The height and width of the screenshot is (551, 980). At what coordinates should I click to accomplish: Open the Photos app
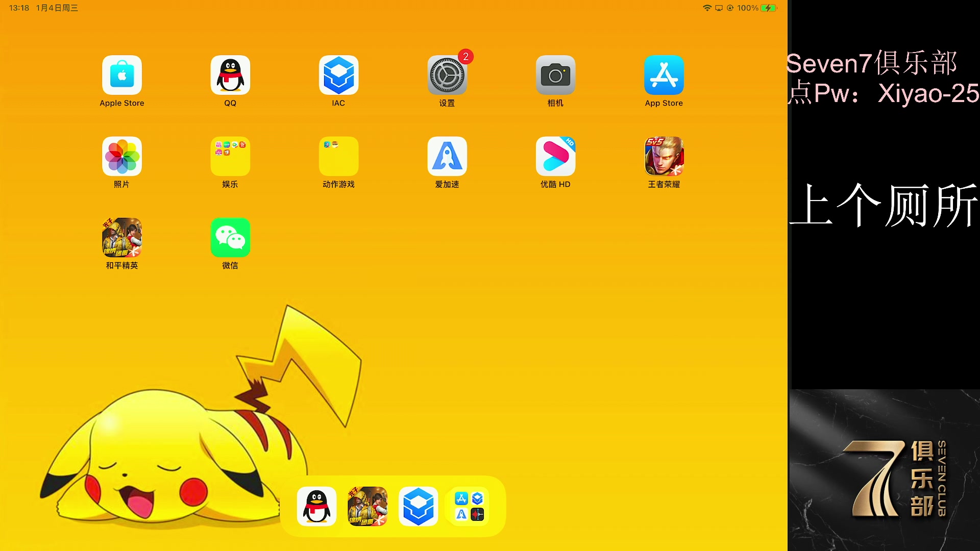pos(122,156)
